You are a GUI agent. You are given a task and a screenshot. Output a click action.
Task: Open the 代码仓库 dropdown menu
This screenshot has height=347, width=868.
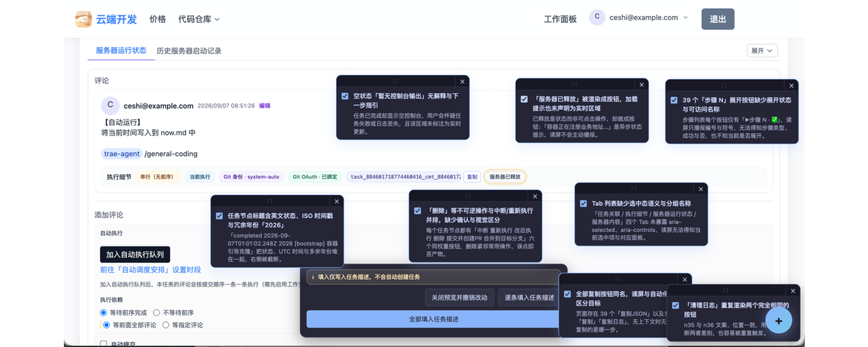pos(199,19)
